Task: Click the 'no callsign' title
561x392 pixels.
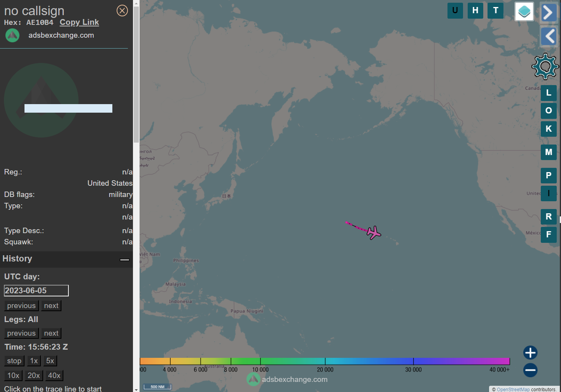Action: (x=34, y=11)
